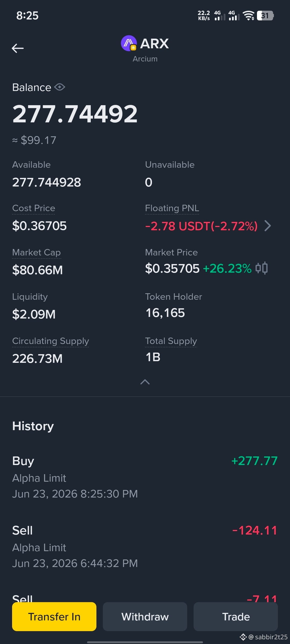Viewport: 290px width, 644px height.
Task: Open the Sell -124.11 history entry
Action: coord(145,547)
